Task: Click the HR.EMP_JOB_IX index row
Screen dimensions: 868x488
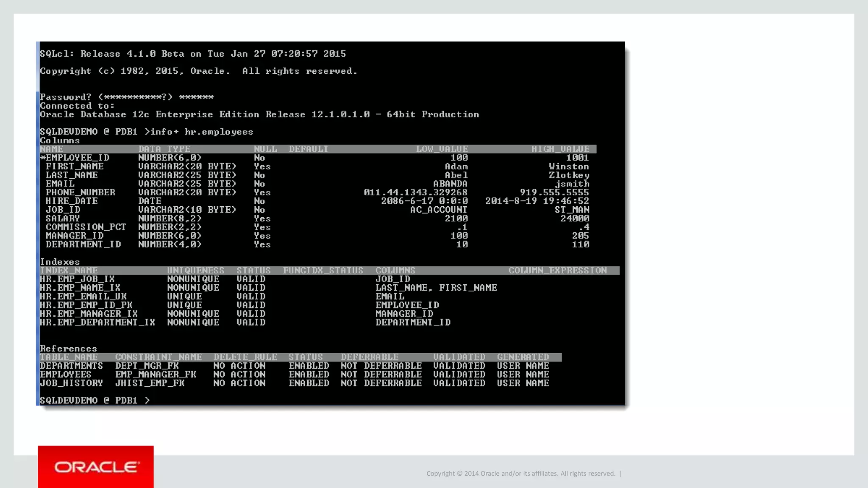Action: [x=77, y=279]
